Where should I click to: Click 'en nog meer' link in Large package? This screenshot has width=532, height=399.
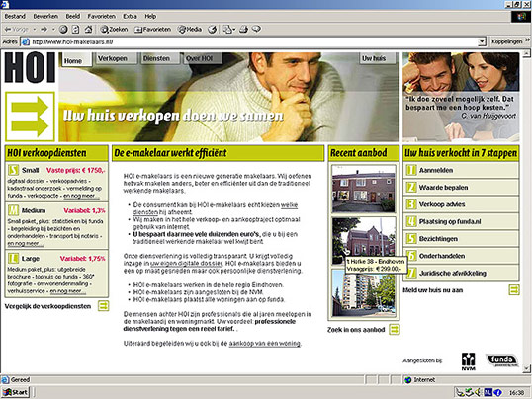click(67, 291)
